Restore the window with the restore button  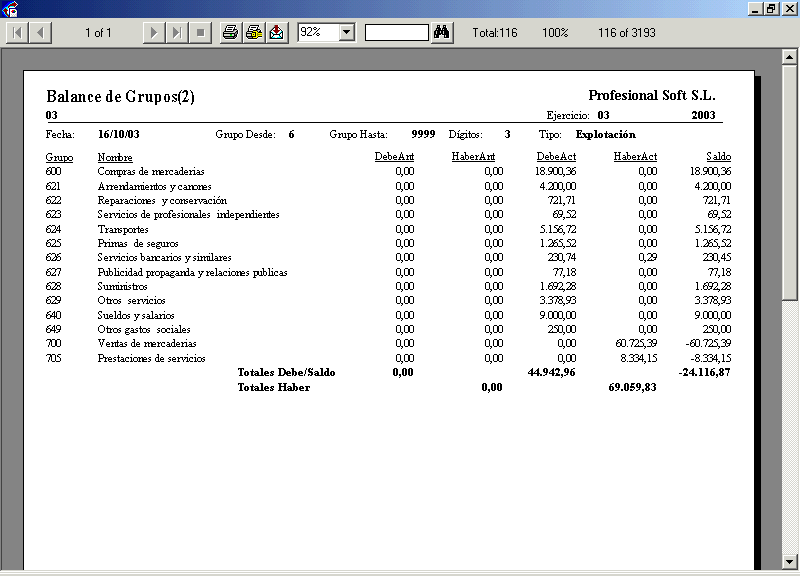(x=771, y=9)
